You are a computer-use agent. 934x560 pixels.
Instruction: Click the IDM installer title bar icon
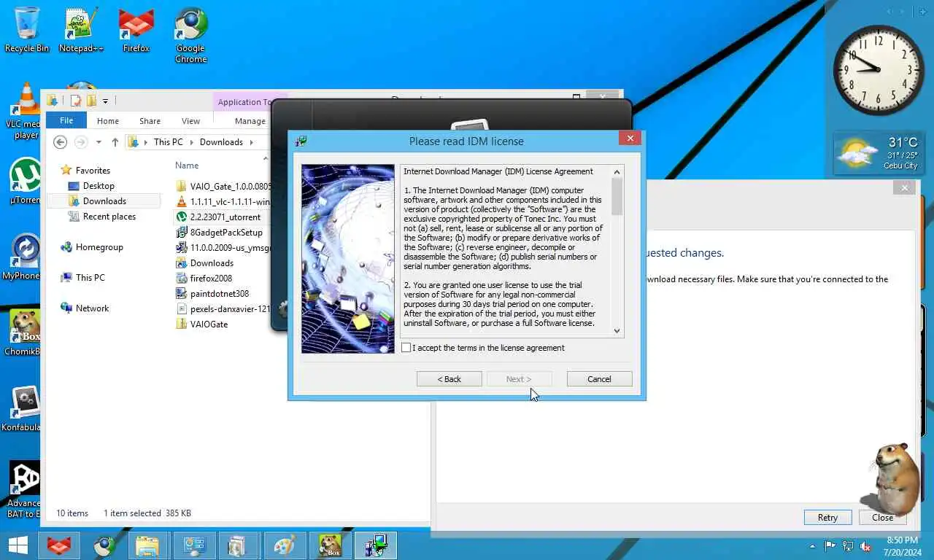301,141
